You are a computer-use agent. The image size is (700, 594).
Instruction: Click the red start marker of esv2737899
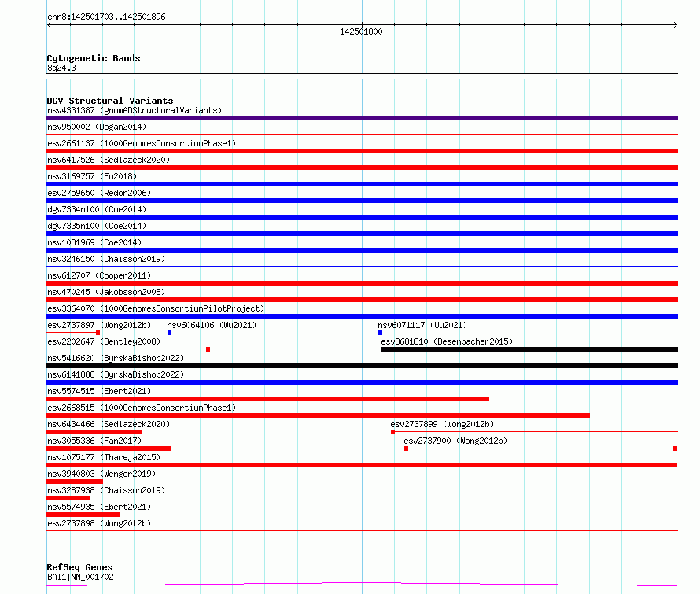pos(392,432)
